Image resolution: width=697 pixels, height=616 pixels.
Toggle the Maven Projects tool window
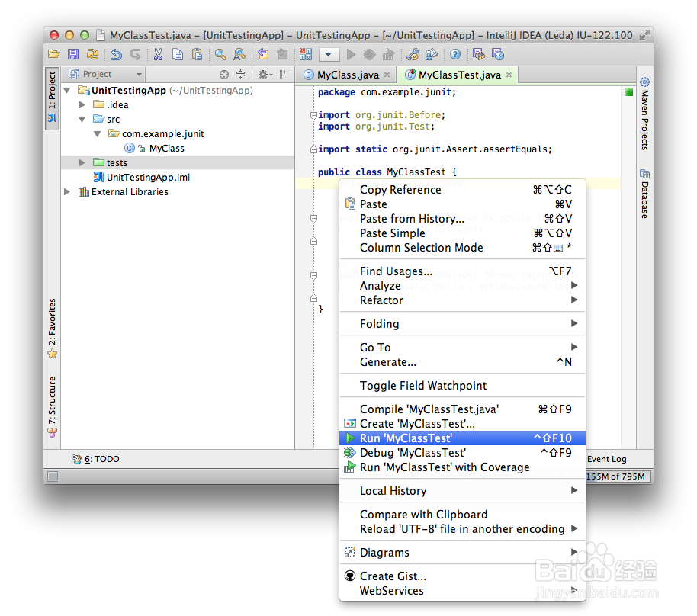[644, 114]
